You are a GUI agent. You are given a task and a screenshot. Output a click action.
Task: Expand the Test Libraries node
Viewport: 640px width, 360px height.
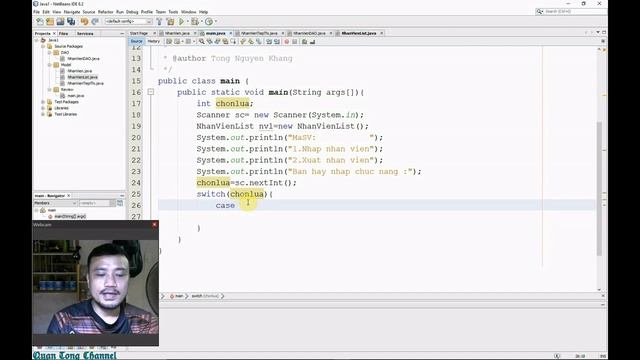43,114
